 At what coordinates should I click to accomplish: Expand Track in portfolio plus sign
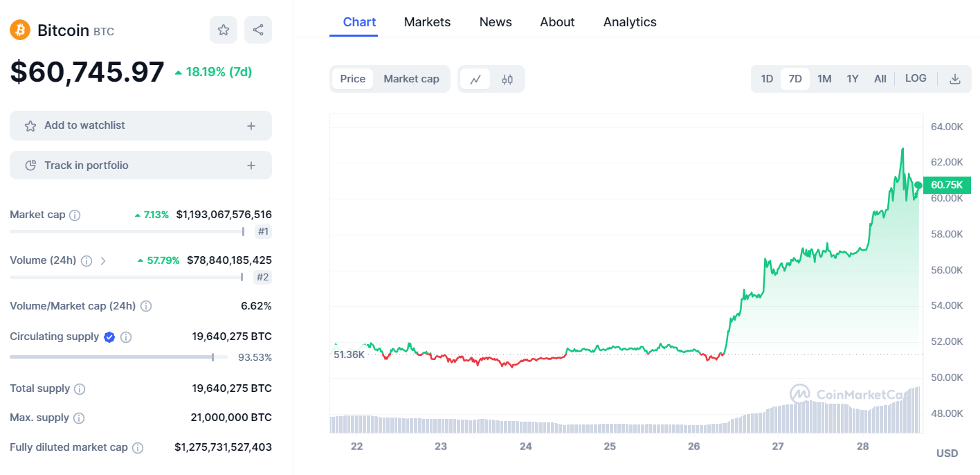(251, 166)
